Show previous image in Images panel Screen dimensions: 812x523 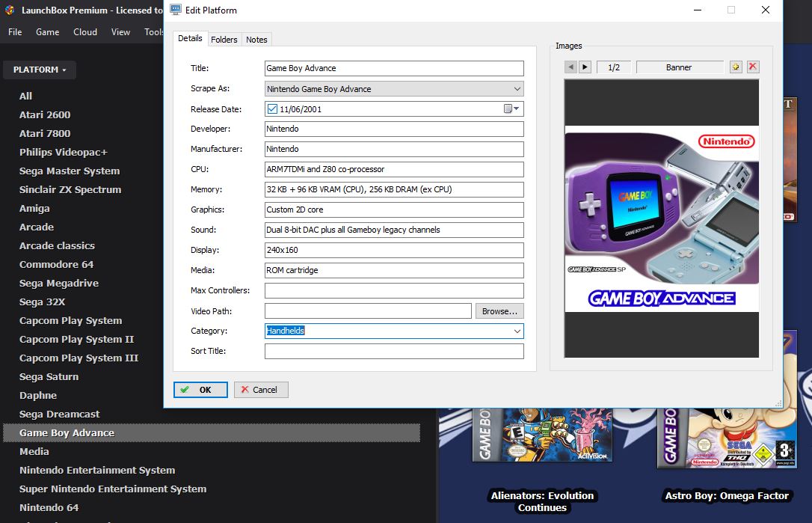(x=570, y=67)
